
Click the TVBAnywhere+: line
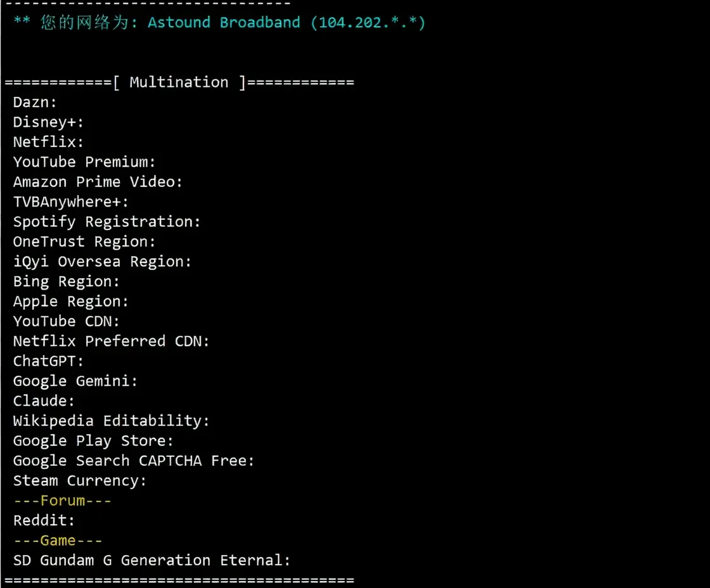[x=71, y=202]
